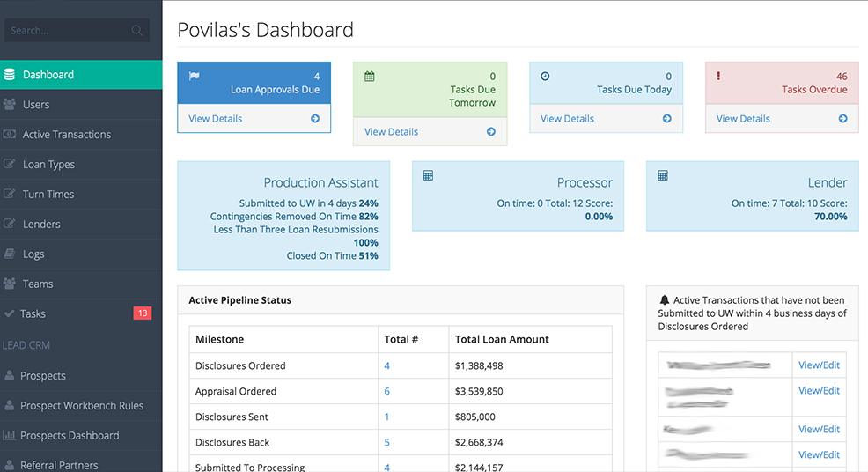Click the search magnifier icon in sidebar
868x472 pixels.
pos(136,31)
